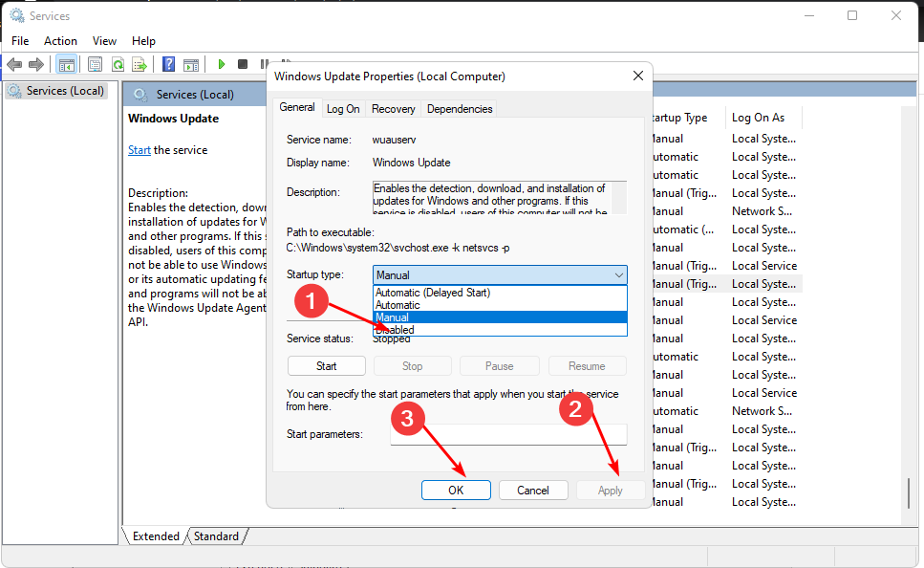Click the Resume service button
The height and width of the screenshot is (568, 924).
point(587,366)
